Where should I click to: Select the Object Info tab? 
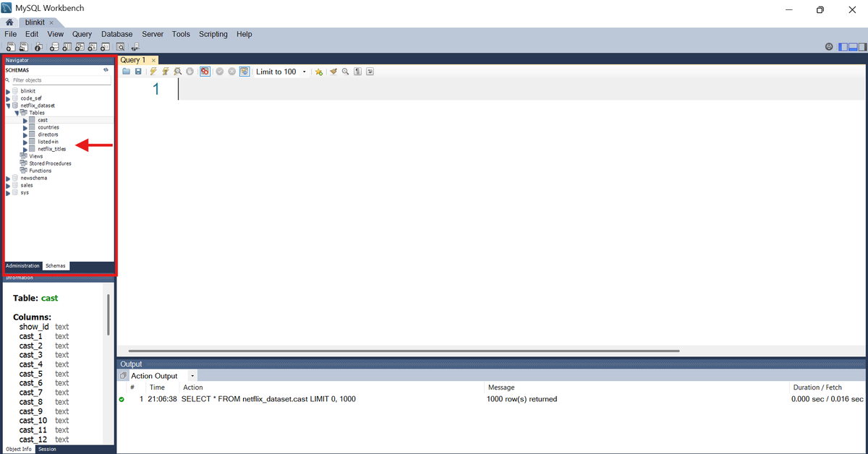click(18, 449)
